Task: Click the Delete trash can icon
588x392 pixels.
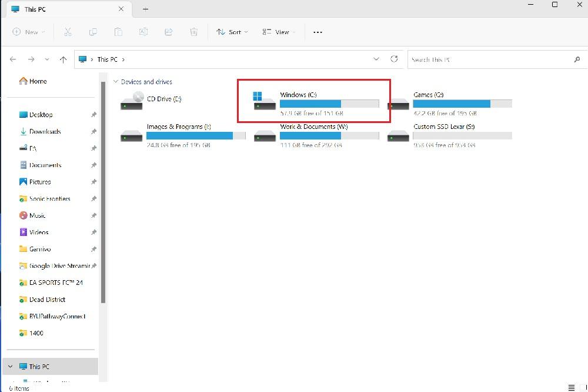Action: pyautogui.click(x=193, y=32)
